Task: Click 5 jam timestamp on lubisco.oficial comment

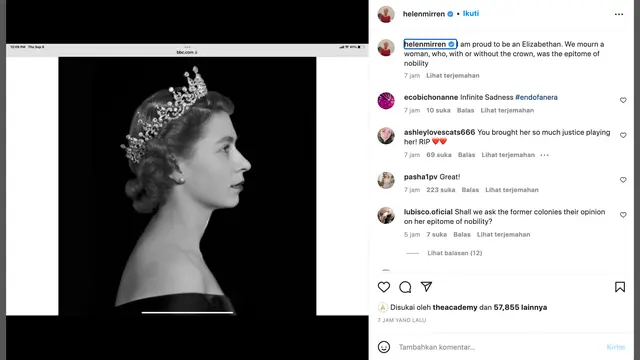Action: coord(412,234)
